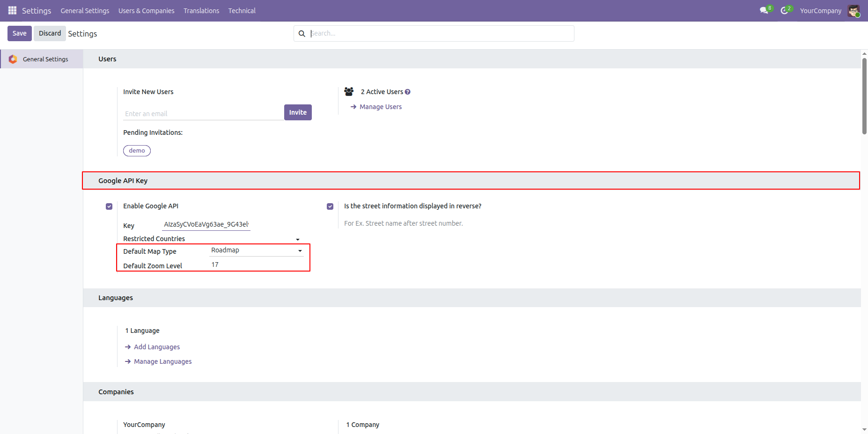Click the Active Users help question icon
This screenshot has width=868, height=434.
click(x=408, y=92)
